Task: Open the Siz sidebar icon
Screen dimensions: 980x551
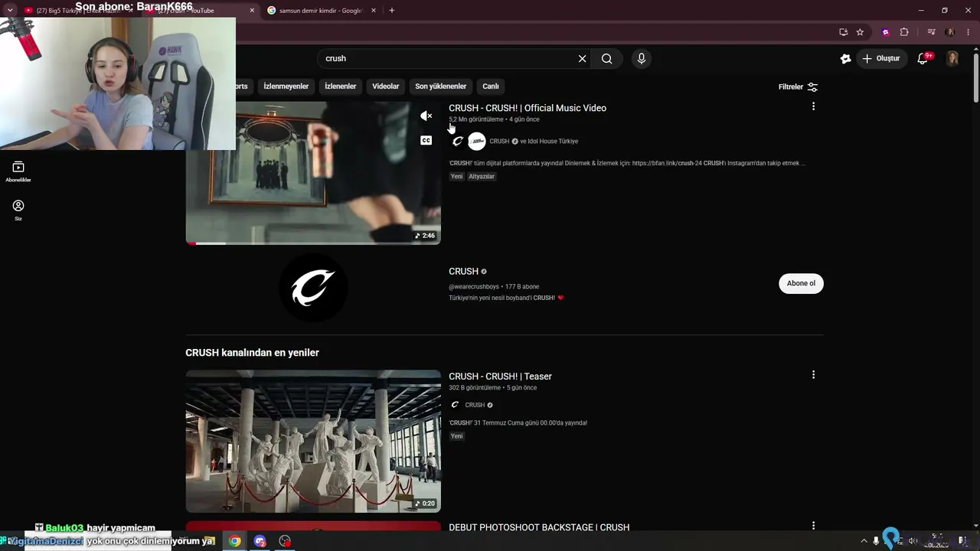Action: [x=18, y=210]
